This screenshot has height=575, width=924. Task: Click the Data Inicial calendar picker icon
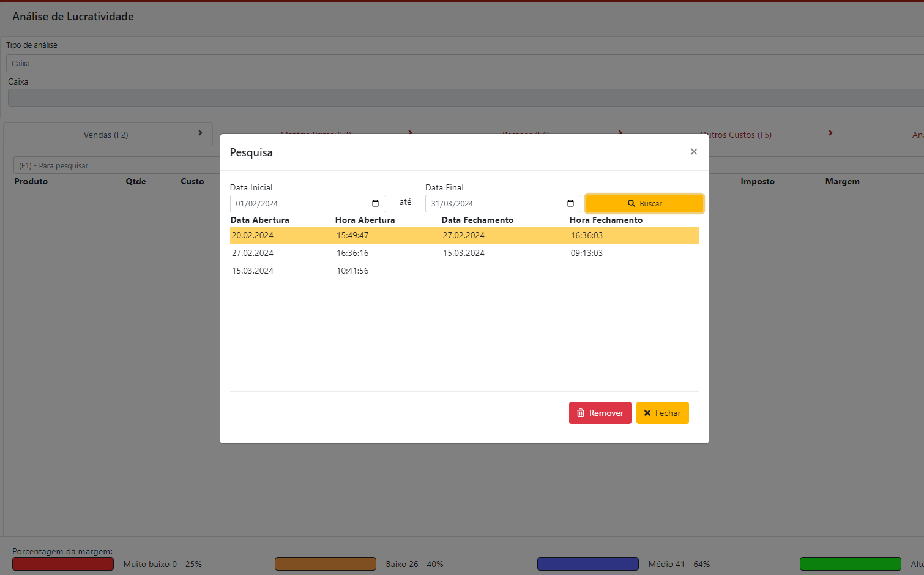375,204
